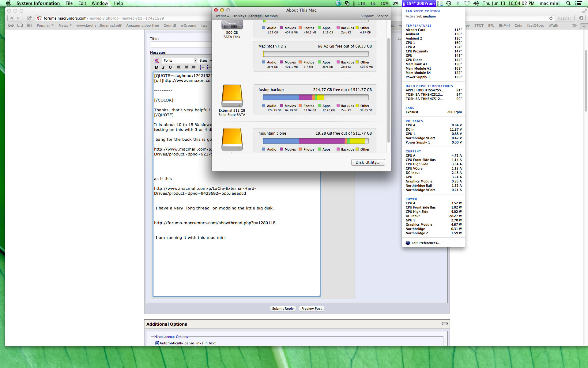The image size is (588, 368).
Task: Open the File menu
Action: [69, 3]
